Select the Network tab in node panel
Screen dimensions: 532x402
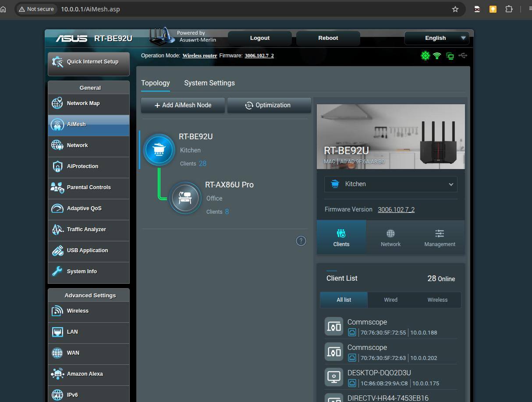(390, 237)
